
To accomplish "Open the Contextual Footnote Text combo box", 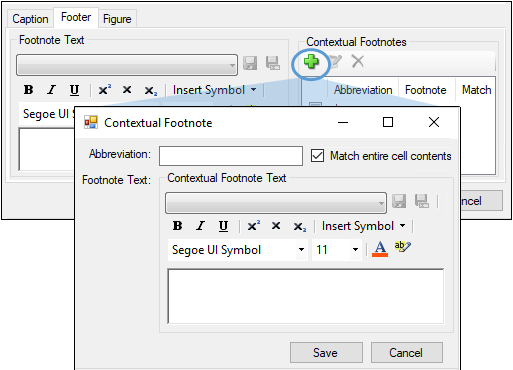I will [x=276, y=203].
